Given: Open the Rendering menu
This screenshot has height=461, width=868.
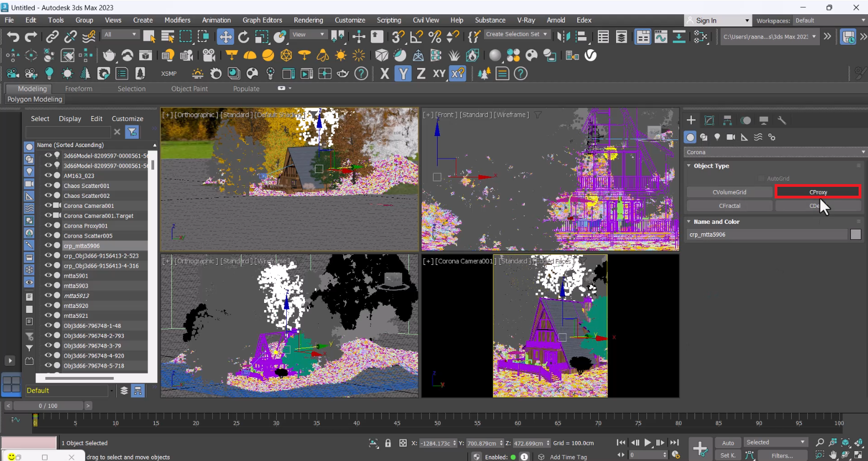Looking at the screenshot, I should (308, 20).
